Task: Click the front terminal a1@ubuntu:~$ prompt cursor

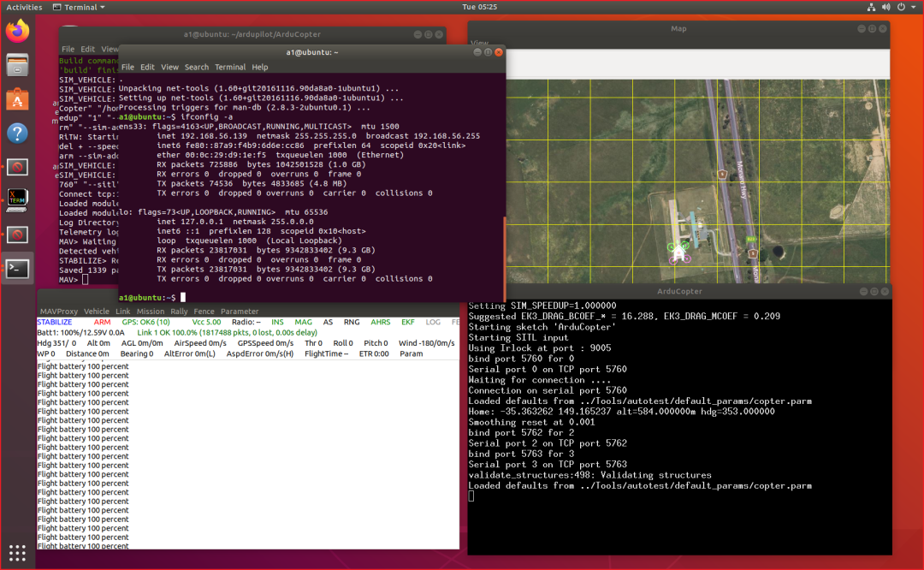Action: (183, 297)
